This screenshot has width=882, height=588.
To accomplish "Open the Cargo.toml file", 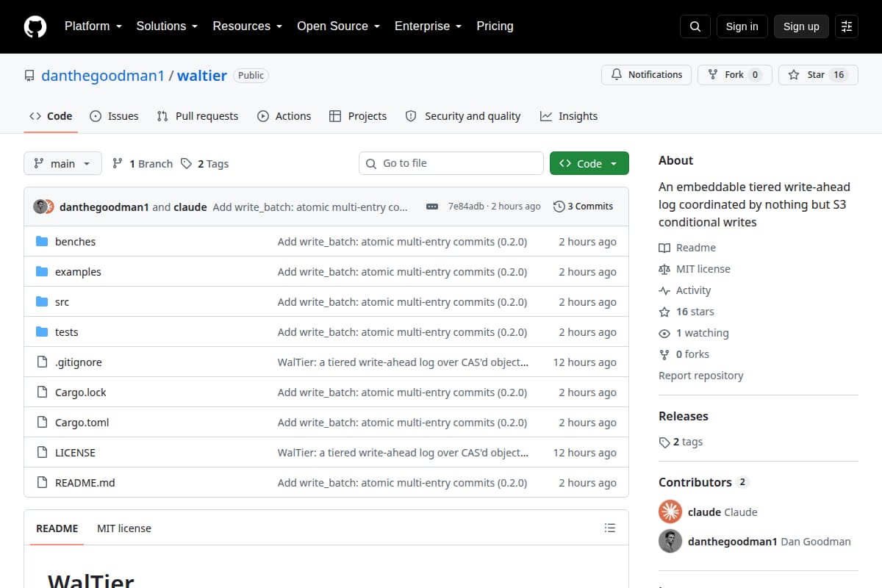I will pyautogui.click(x=82, y=423).
